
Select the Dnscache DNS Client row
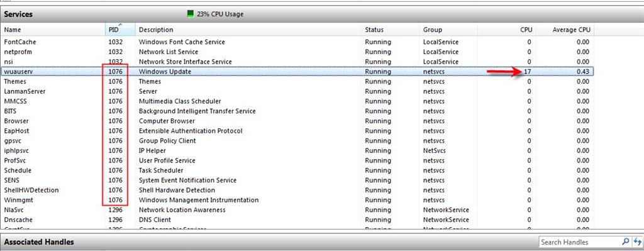click(297, 220)
